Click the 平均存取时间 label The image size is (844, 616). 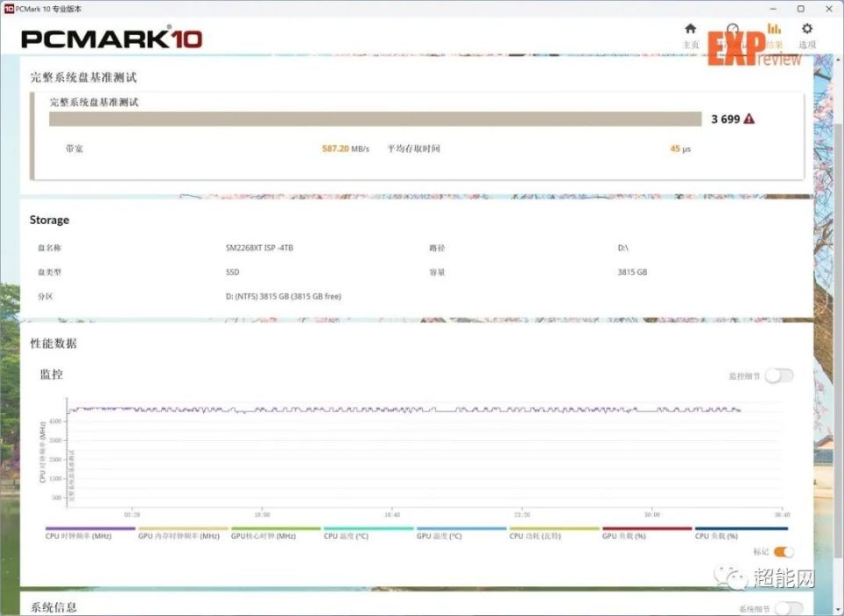[x=414, y=149]
